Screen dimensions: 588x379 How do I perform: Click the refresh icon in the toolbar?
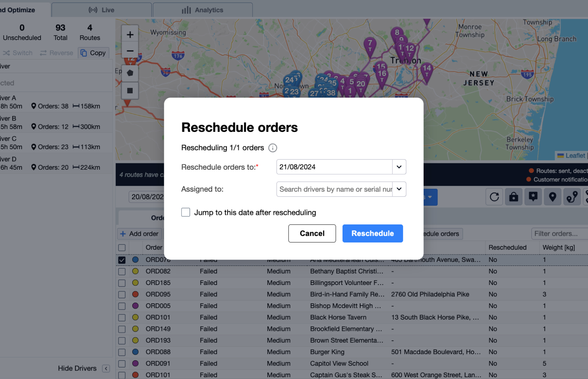tap(494, 197)
